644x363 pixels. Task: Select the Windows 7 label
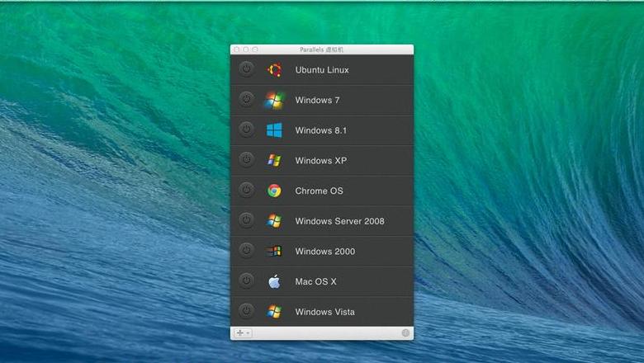coord(317,100)
